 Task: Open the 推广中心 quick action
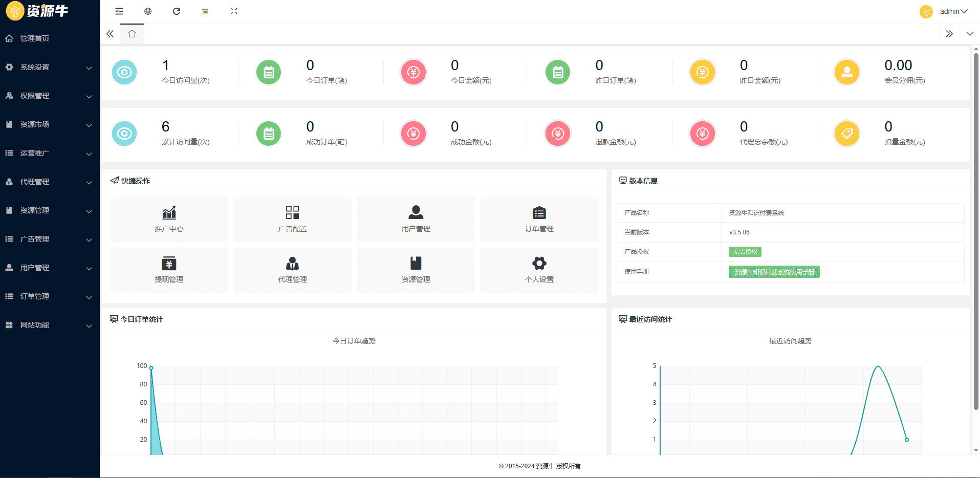point(169,219)
